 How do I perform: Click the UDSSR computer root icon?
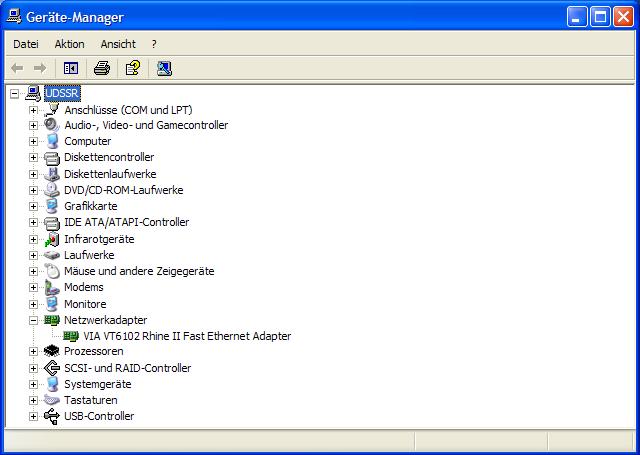point(33,93)
